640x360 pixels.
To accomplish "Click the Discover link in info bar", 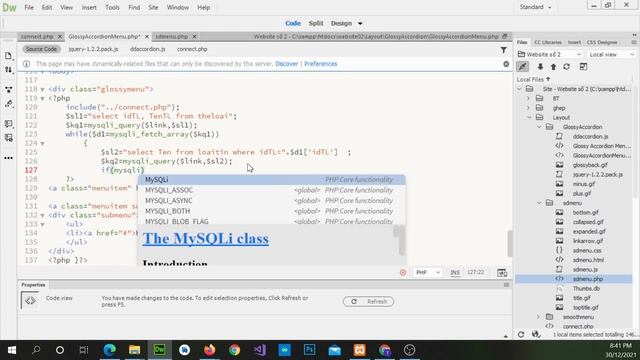I will click(x=287, y=64).
